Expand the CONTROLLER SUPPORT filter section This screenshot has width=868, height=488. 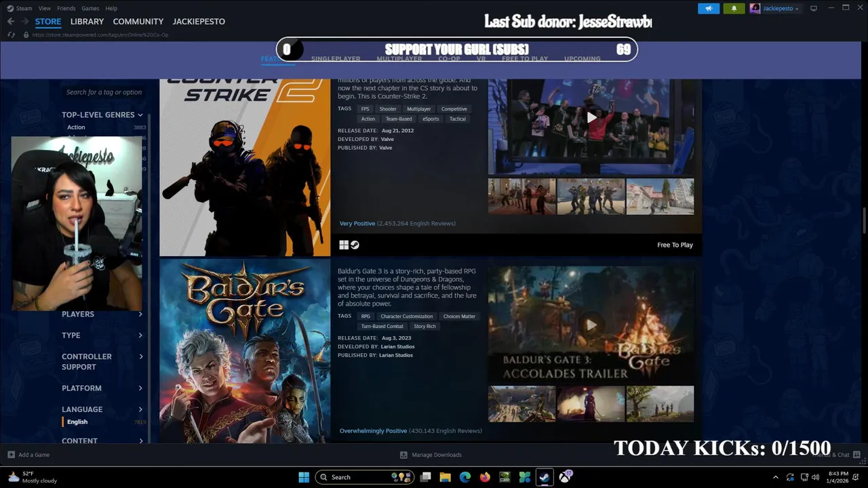click(x=102, y=361)
